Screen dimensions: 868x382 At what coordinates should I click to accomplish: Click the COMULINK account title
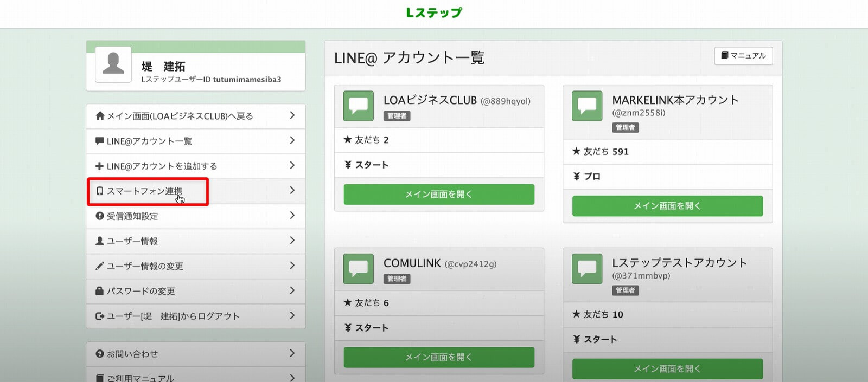tap(412, 263)
